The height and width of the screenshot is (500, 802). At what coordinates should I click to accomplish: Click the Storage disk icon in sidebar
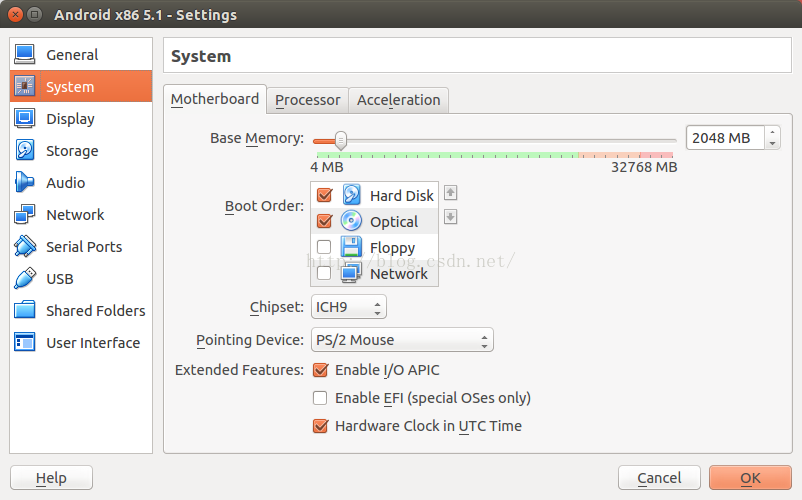(25, 150)
